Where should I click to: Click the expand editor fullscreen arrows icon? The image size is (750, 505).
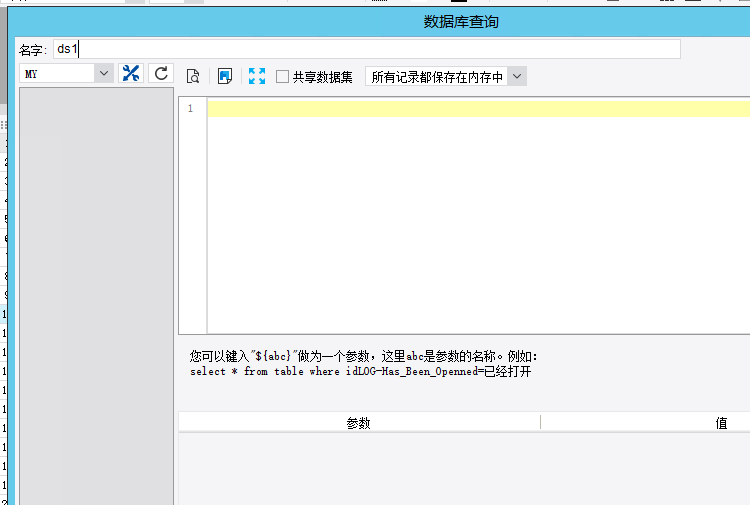click(x=257, y=76)
